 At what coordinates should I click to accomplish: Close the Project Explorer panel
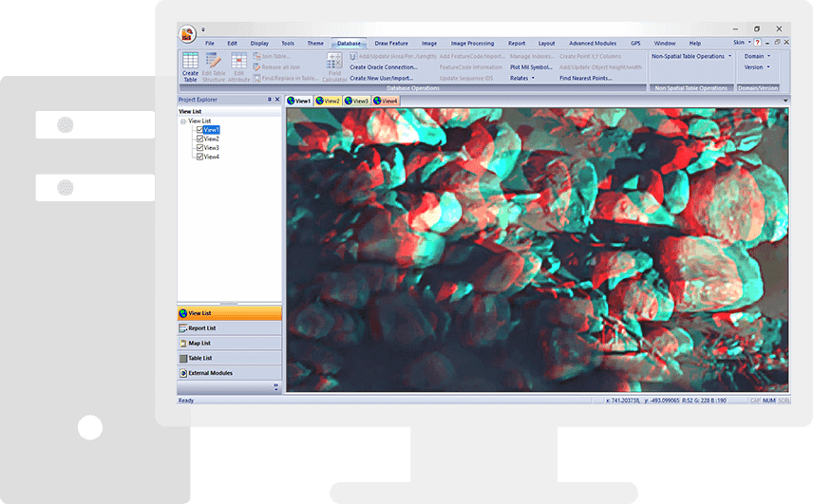[277, 100]
